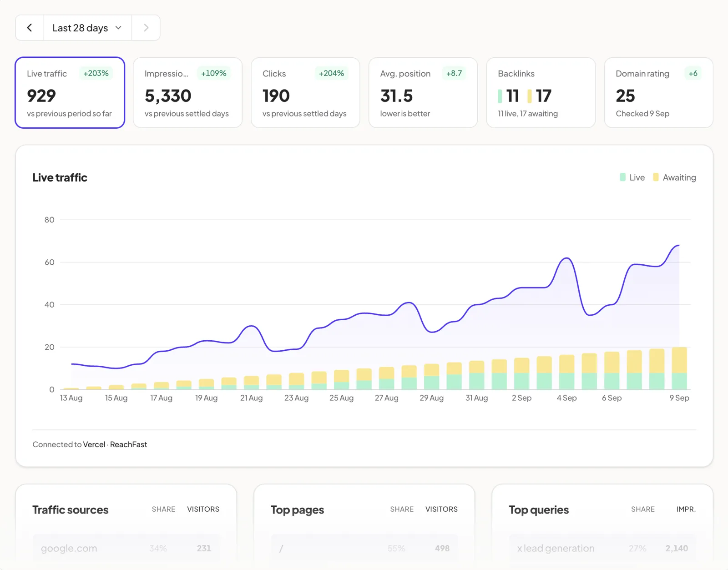Sort Top pages by VISITORS
This screenshot has width=728, height=570.
click(442, 509)
